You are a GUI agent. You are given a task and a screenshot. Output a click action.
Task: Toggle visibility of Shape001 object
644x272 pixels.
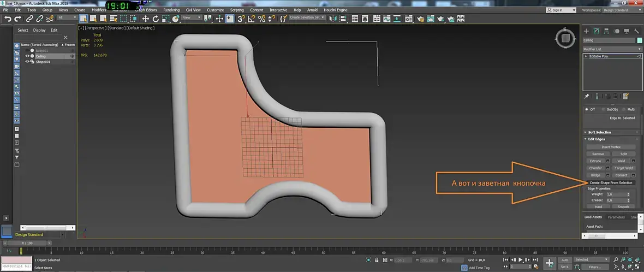[27, 62]
